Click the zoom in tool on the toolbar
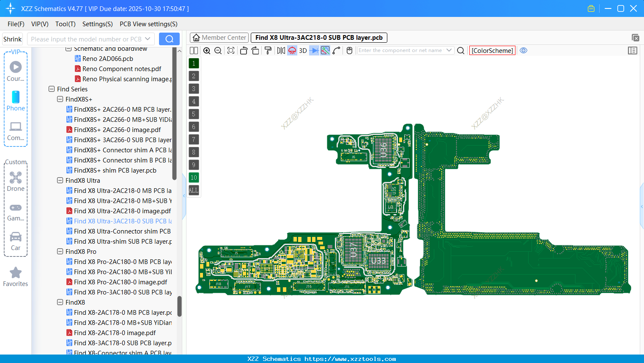 pos(207,50)
